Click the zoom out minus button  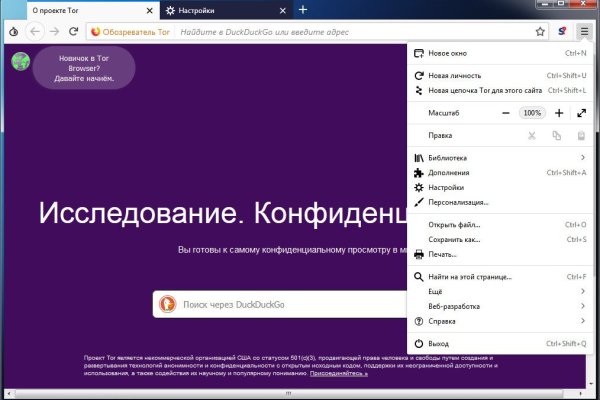tap(506, 113)
